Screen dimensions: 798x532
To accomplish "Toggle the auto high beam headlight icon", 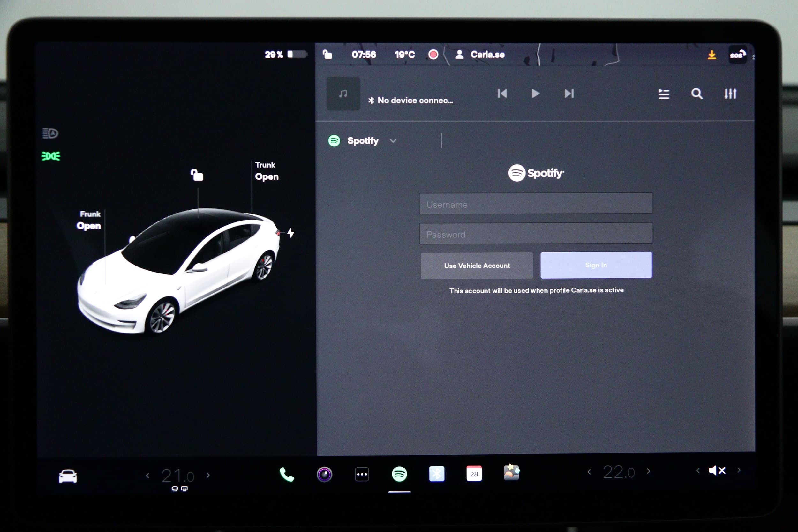I will tap(50, 133).
